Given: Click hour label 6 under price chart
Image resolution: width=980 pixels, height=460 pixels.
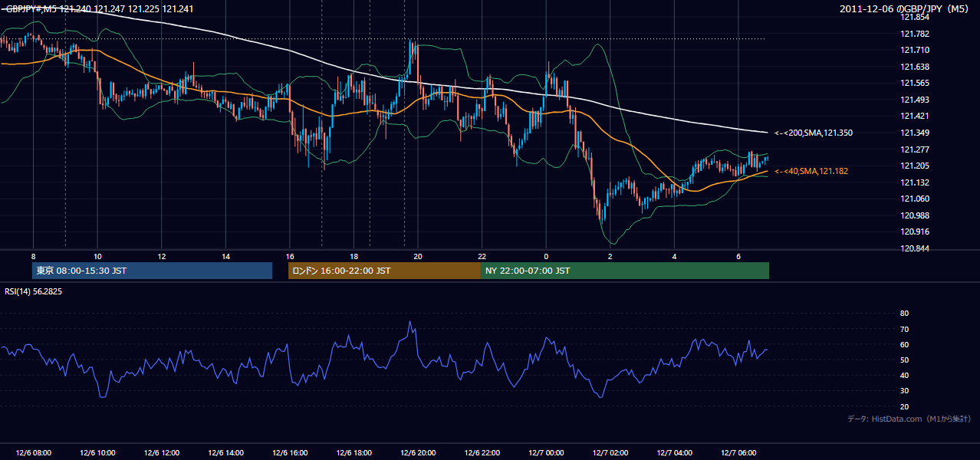Looking at the screenshot, I should pyautogui.click(x=738, y=256).
